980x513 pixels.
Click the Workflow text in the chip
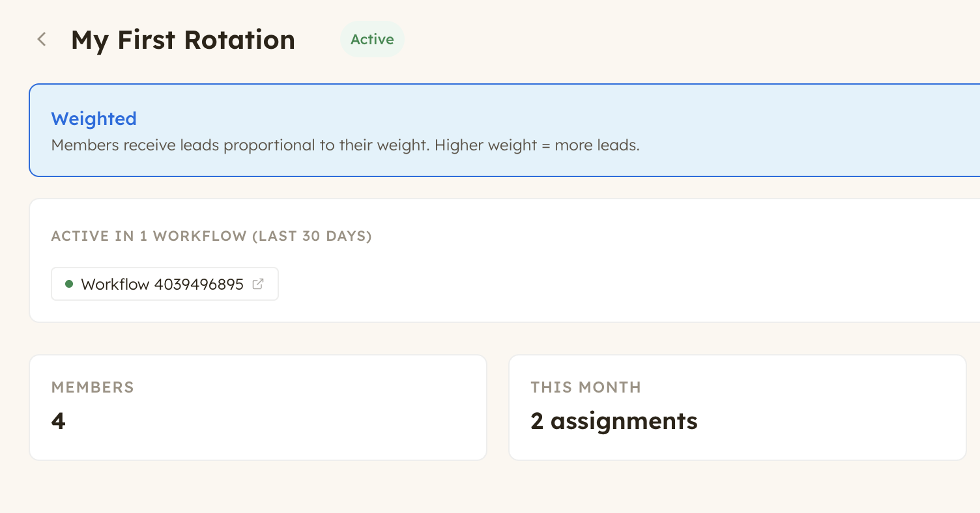115,284
